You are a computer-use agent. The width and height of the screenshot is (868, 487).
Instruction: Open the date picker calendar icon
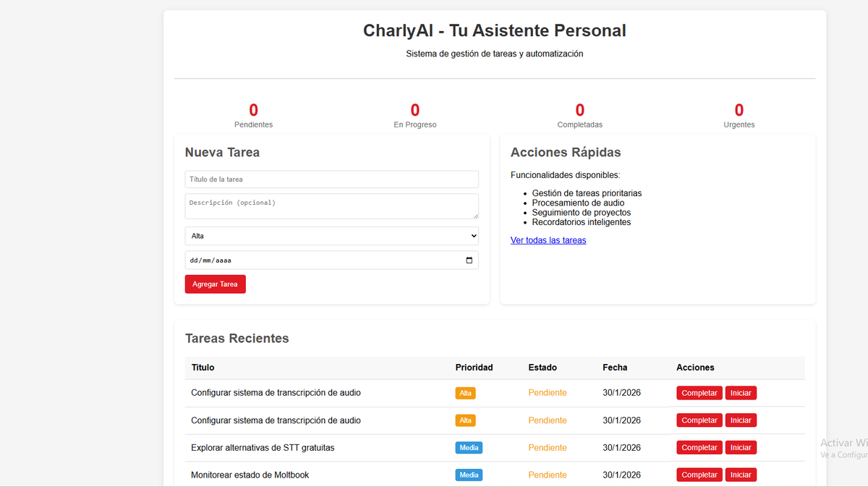[469, 261]
